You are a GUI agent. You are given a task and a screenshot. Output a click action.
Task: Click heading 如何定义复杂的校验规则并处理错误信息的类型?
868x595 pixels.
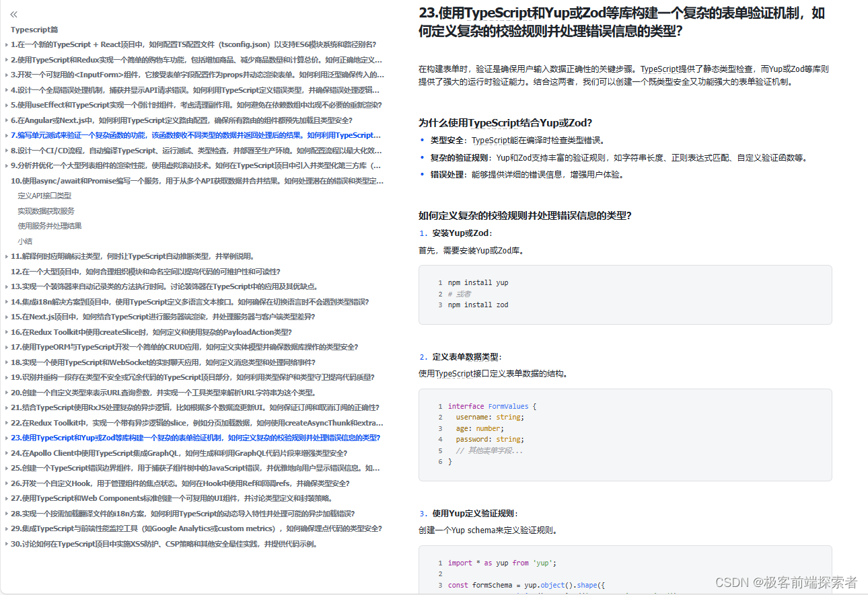(525, 215)
